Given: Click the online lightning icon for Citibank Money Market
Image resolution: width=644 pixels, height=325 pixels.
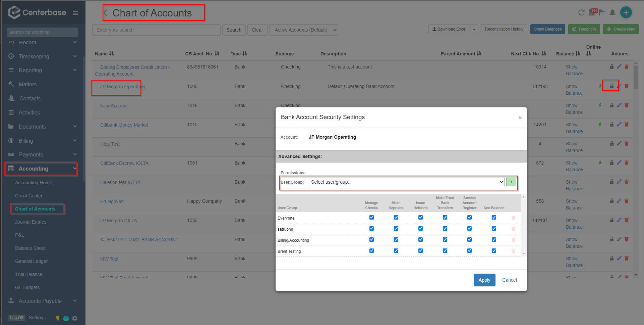Looking at the screenshot, I should point(600,124).
